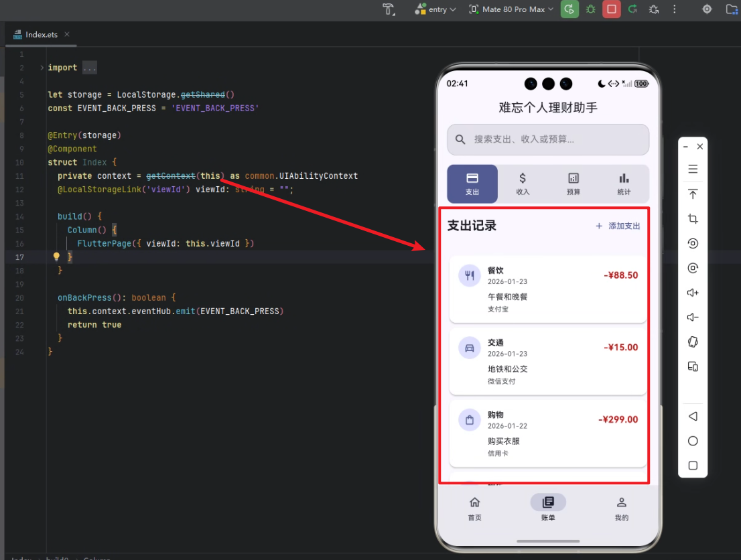Click the upper screen record icon in emulator panel
Image resolution: width=741 pixels, height=560 pixels.
coord(693,243)
